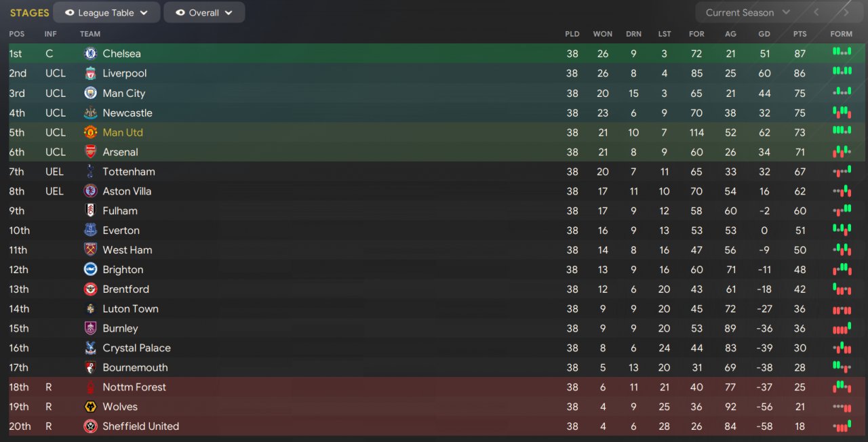Viewport: 868px width, 442px height.
Task: Go to next season arrow
Action: tap(846, 13)
